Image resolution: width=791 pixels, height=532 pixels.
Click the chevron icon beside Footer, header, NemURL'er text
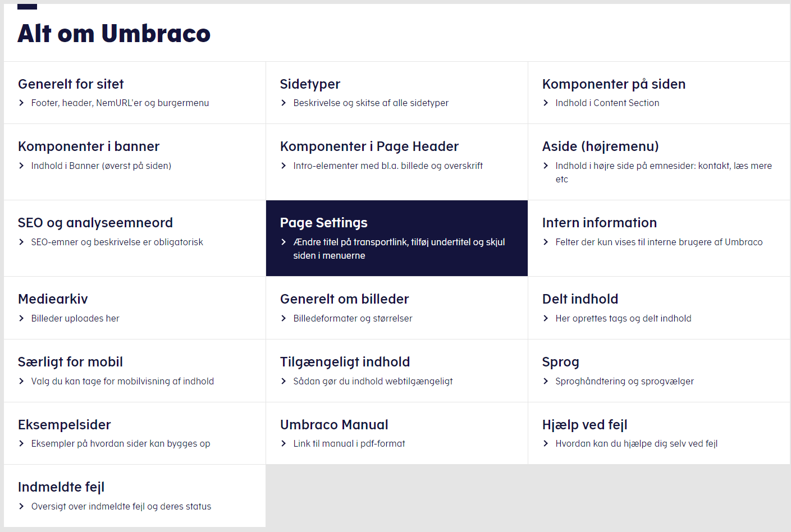pos(21,103)
